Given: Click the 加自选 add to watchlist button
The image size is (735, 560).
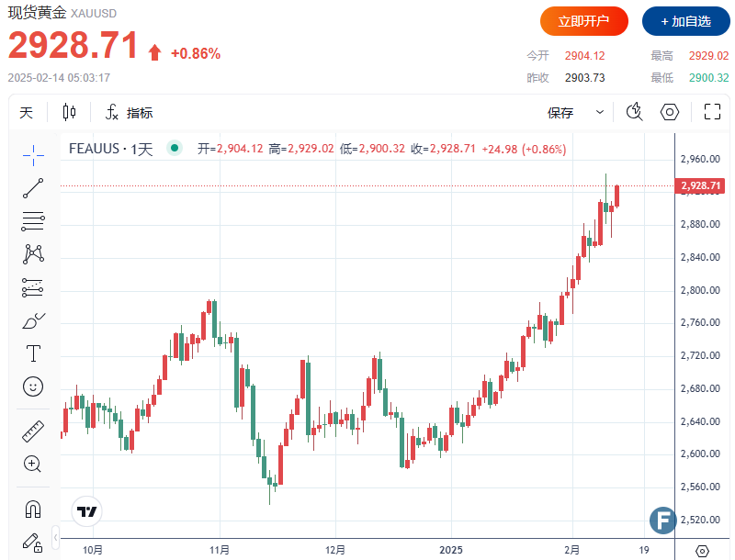Looking at the screenshot, I should (679, 21).
